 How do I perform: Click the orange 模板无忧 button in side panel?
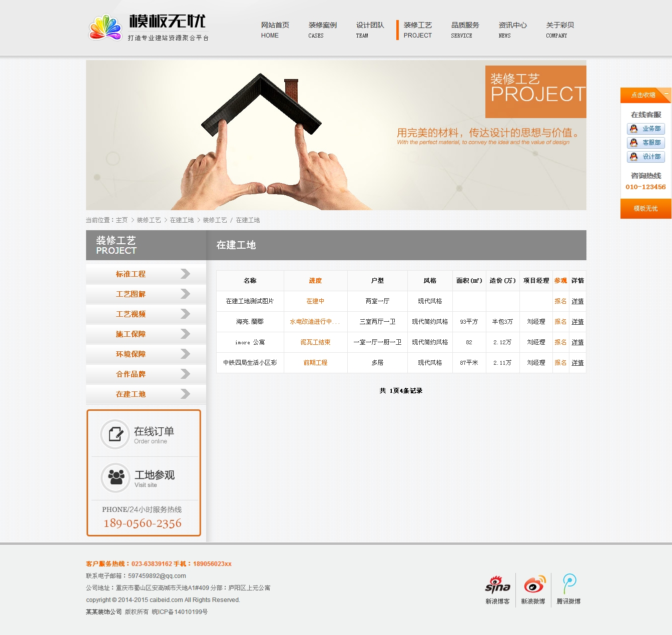click(645, 209)
